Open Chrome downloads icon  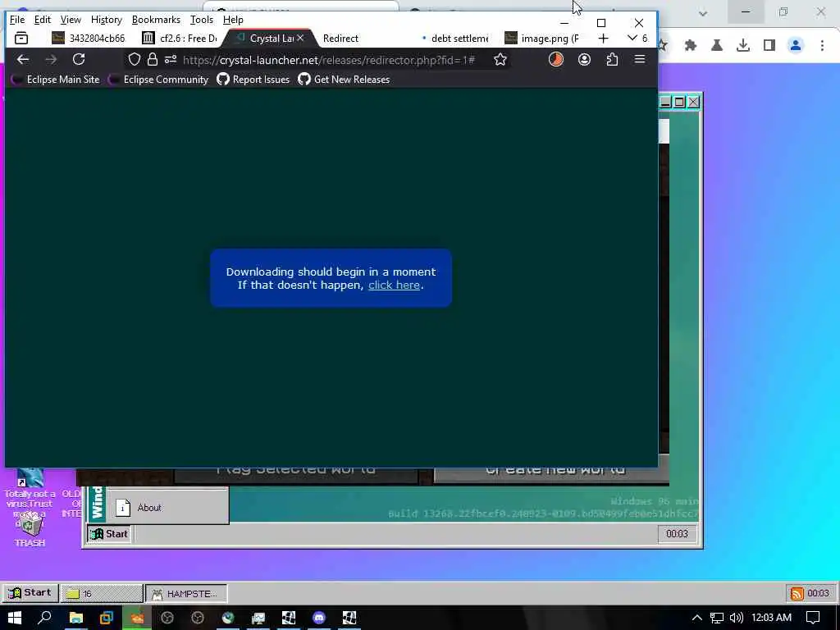coord(743,46)
